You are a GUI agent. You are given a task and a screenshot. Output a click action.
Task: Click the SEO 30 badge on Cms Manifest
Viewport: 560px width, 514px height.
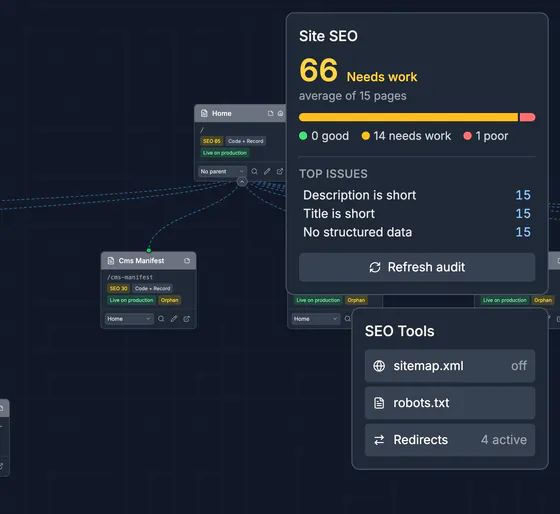pos(118,288)
